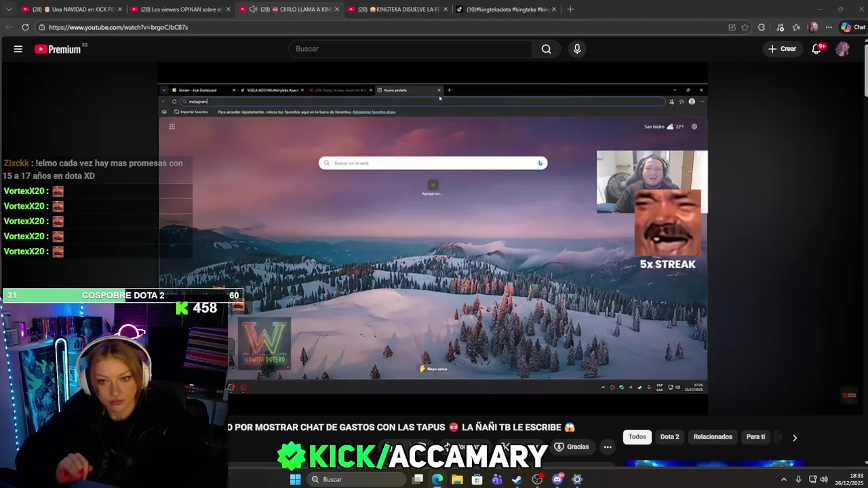Switch to the Una NAVIDAD en KICK tab

click(x=71, y=9)
